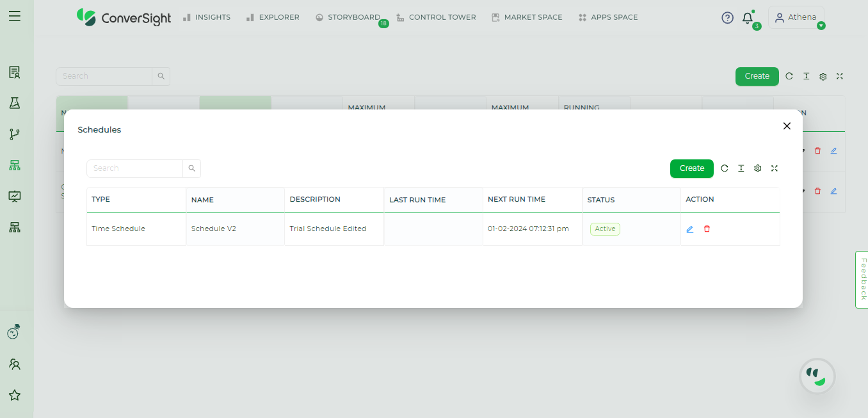This screenshot has height=418, width=868.
Task: Open the git branch icon in sidebar
Action: click(15, 134)
